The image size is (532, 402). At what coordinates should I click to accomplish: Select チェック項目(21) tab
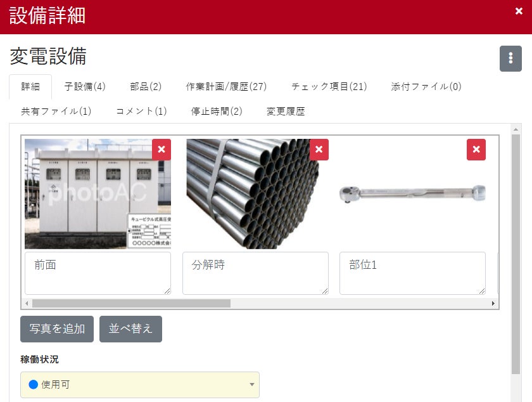[x=329, y=87]
